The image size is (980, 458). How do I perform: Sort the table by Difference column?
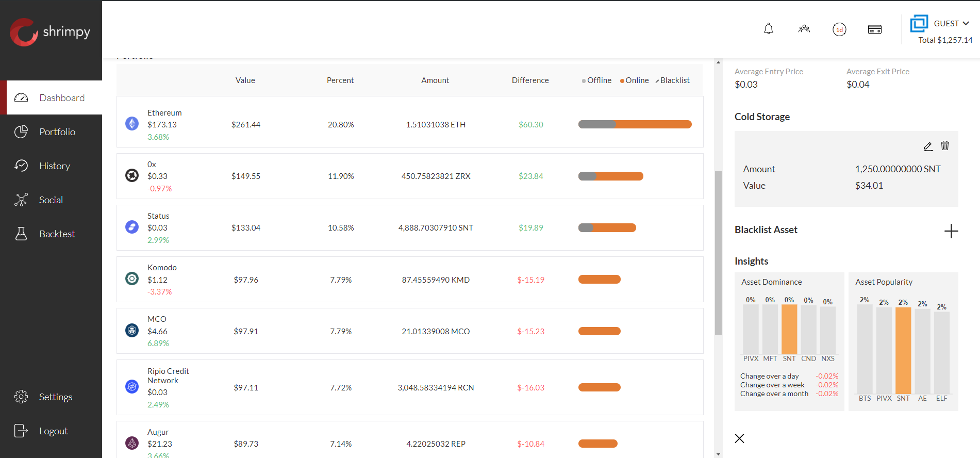pos(530,80)
